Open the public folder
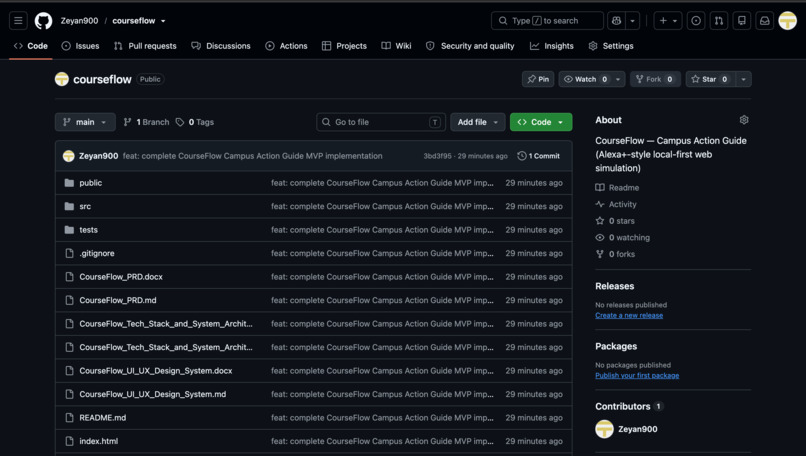 coord(90,183)
